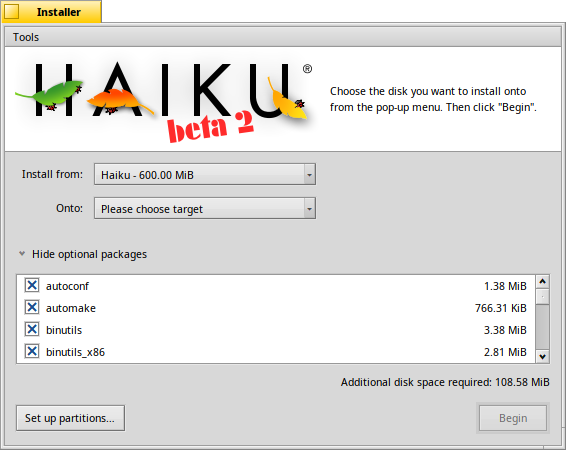Click the Haiku beta 2 logo
The image size is (566, 450).
164,100
